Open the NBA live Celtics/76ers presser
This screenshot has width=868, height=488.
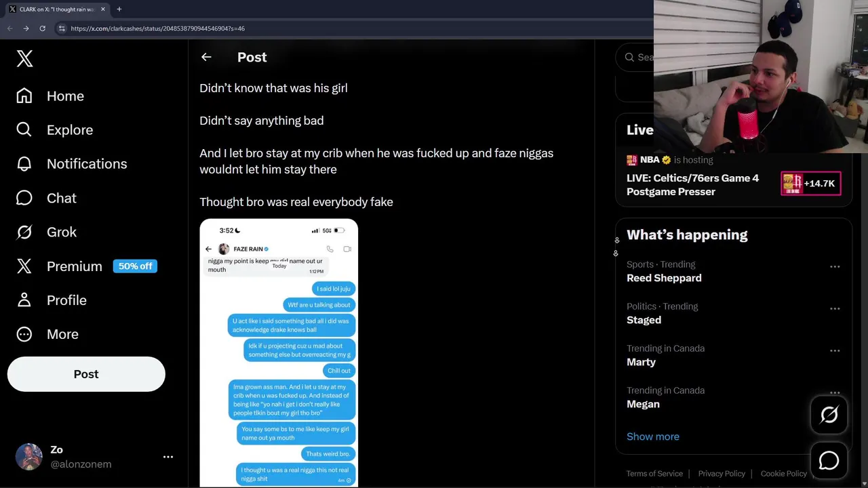692,184
